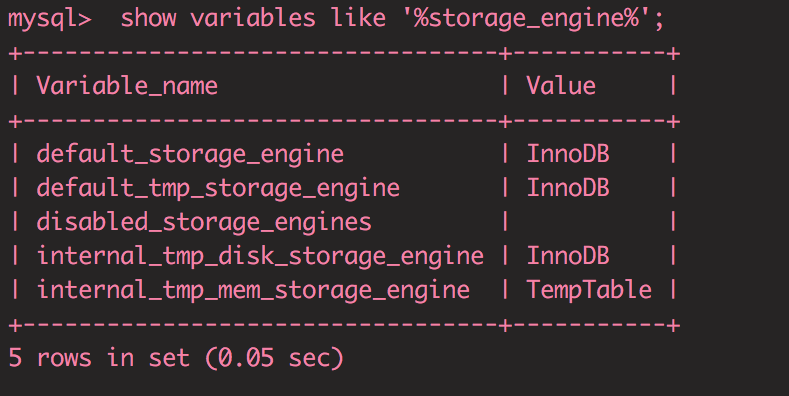Click the Variable_name column header

[x=127, y=86]
